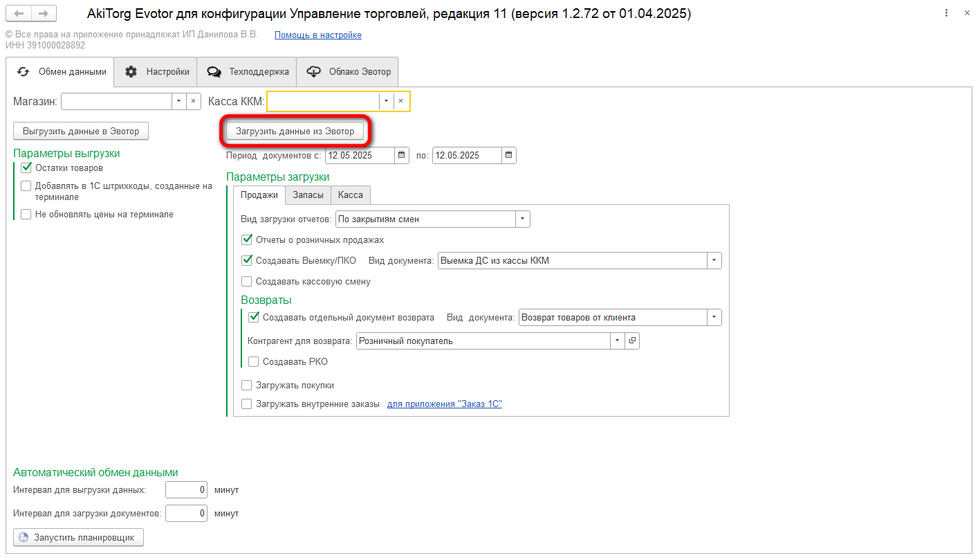Click Загрузить данные из Эвотор button
Image resolution: width=980 pixels, height=560 pixels.
[295, 131]
